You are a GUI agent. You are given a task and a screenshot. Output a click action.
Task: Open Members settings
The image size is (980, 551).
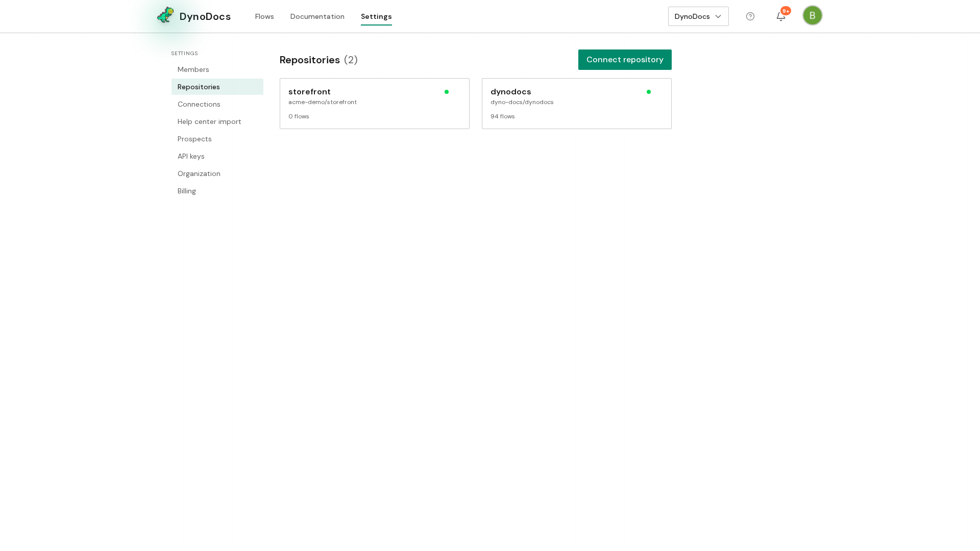[217, 69]
